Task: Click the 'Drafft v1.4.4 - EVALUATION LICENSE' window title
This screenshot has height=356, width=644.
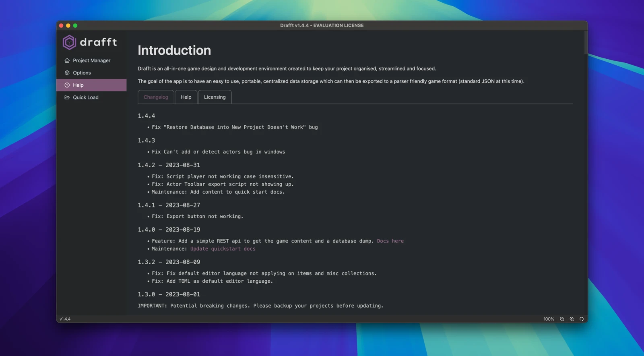Action: 322,25
